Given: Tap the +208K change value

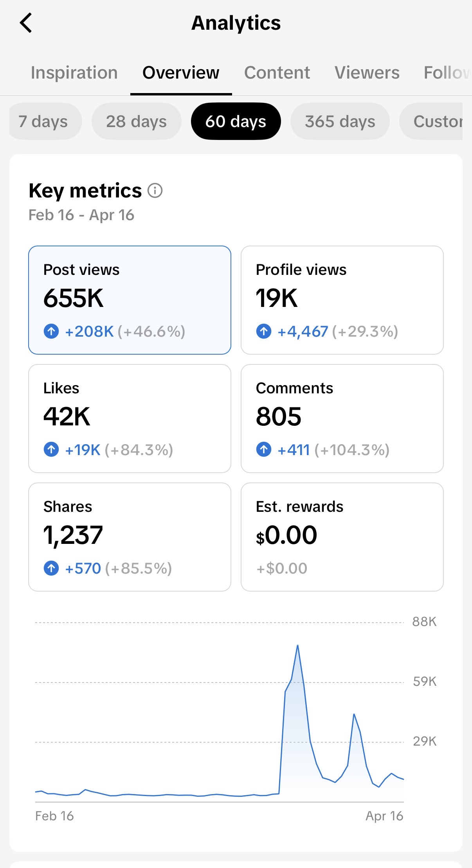Looking at the screenshot, I should tap(89, 331).
